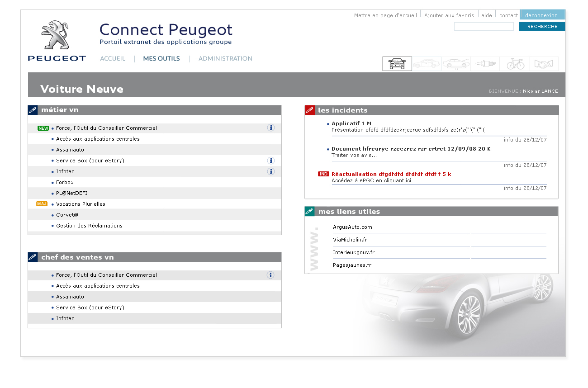Click Accédez à ePGC en cliquant ici
588x388 pixels.
[371, 180]
